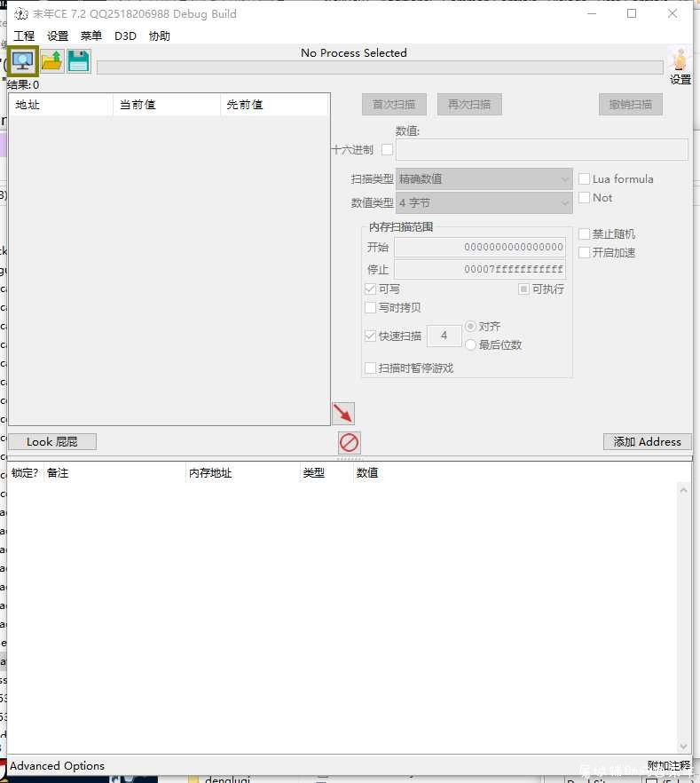
Task: Enable the 禁止随机 checkbox
Action: (584, 233)
